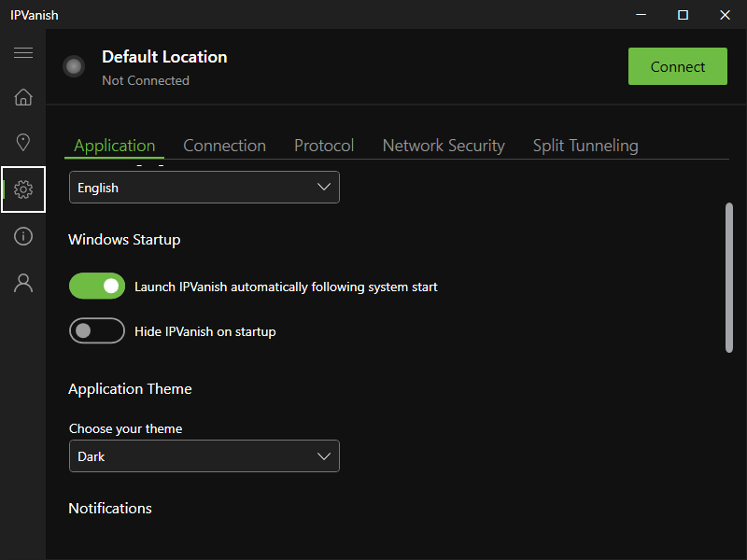Screen dimensions: 747x560
Task: Click the settings vertical scrollbar
Action: (729, 277)
